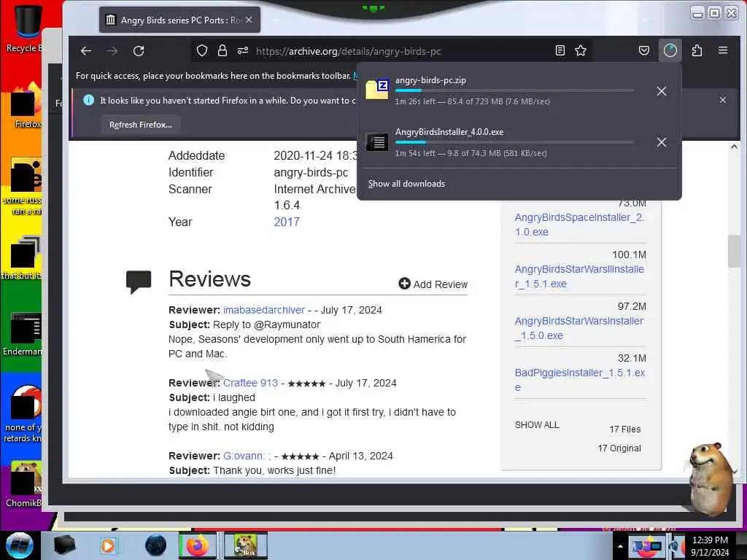Click the 17 Files link
747x560 pixels.
point(624,429)
